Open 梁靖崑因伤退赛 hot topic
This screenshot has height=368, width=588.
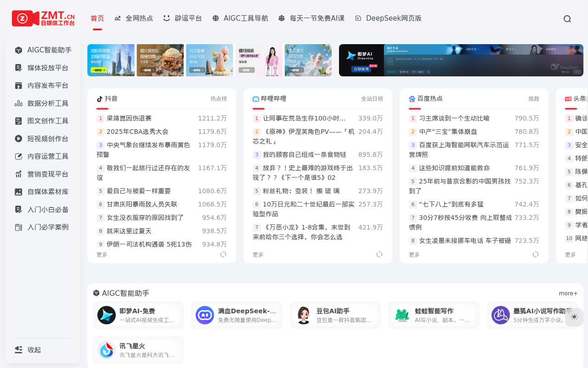(x=129, y=118)
